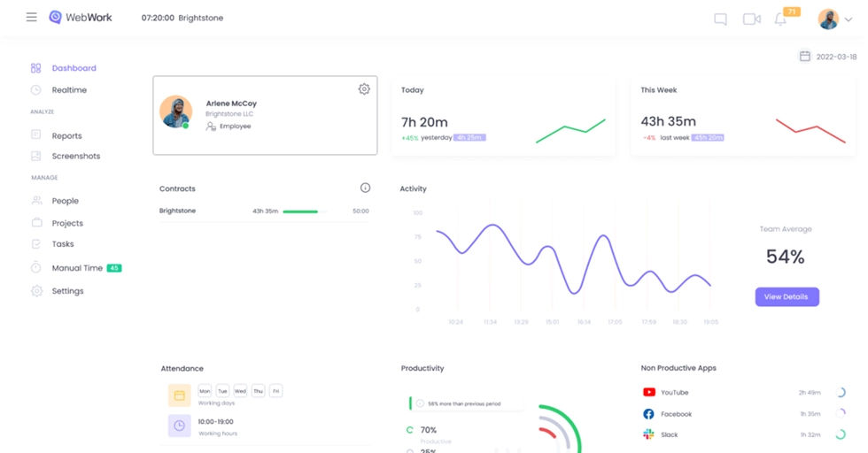Screen dimensions: 868x453
Task: Click the Manual Time 45 badge
Action: (x=114, y=268)
